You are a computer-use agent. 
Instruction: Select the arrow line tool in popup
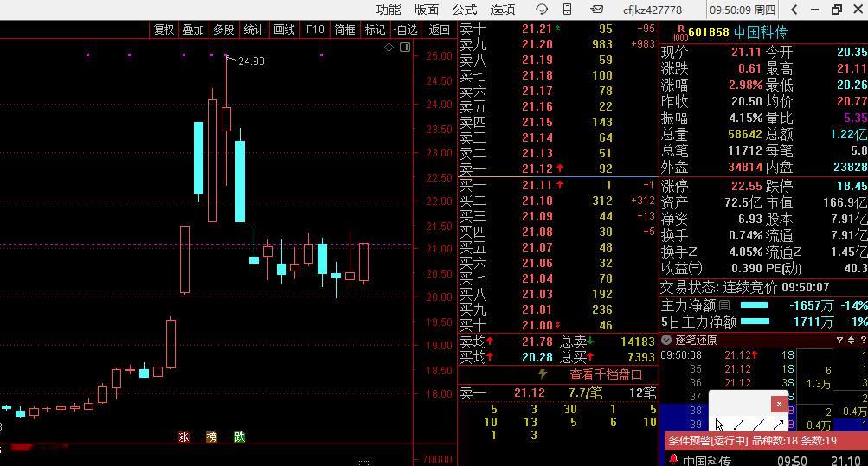click(778, 425)
